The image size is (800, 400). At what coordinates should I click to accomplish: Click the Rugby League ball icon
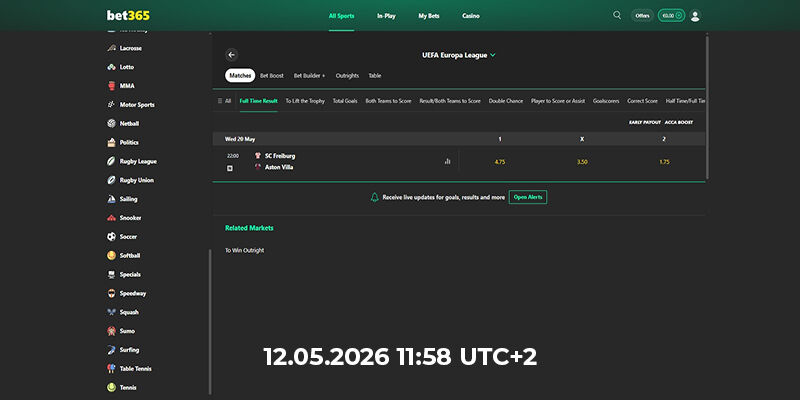click(111, 161)
